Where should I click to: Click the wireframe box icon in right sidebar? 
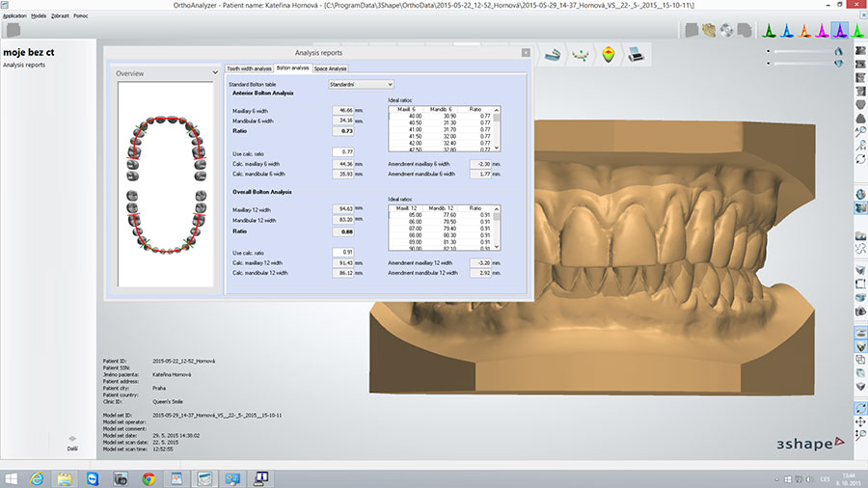[x=860, y=284]
